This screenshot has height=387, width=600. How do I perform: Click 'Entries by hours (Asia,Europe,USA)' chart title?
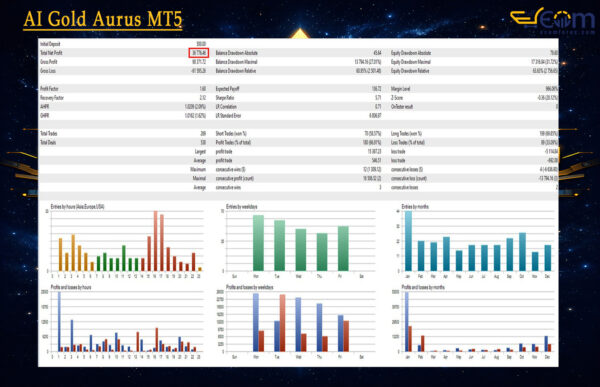[x=77, y=207]
